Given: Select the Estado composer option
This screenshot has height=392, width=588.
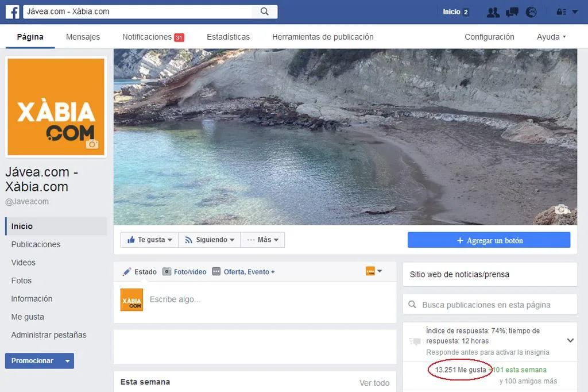Looking at the screenshot, I should [x=140, y=271].
